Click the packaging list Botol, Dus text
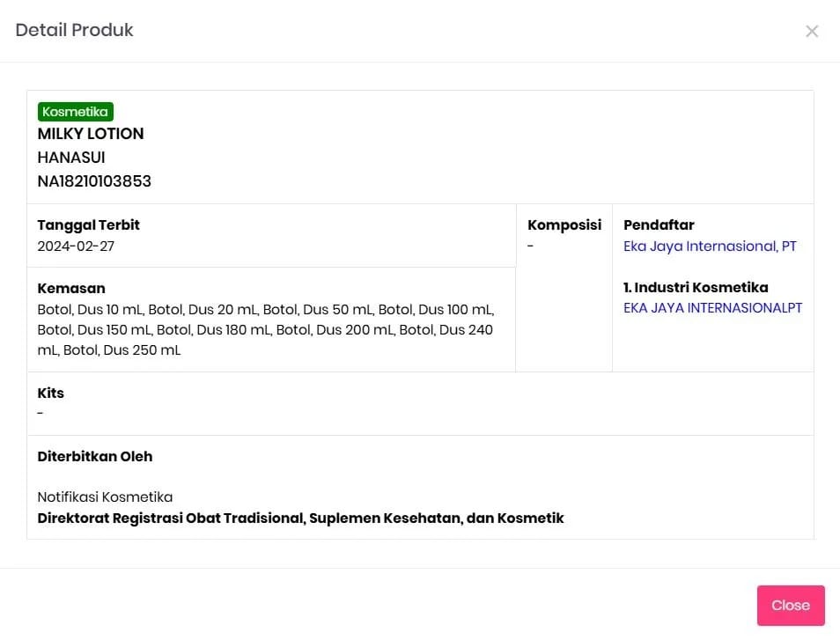This screenshot has height=640, width=840. (265, 330)
